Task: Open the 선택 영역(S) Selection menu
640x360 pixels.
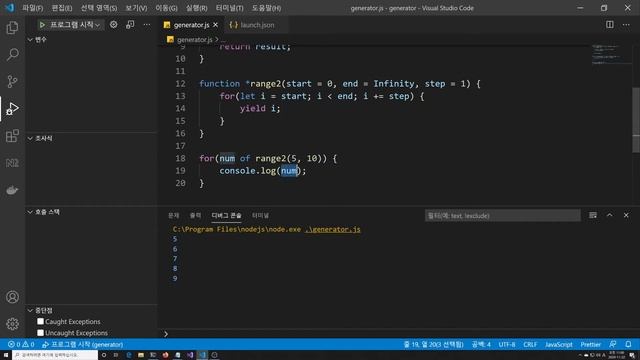Action: pos(99,8)
